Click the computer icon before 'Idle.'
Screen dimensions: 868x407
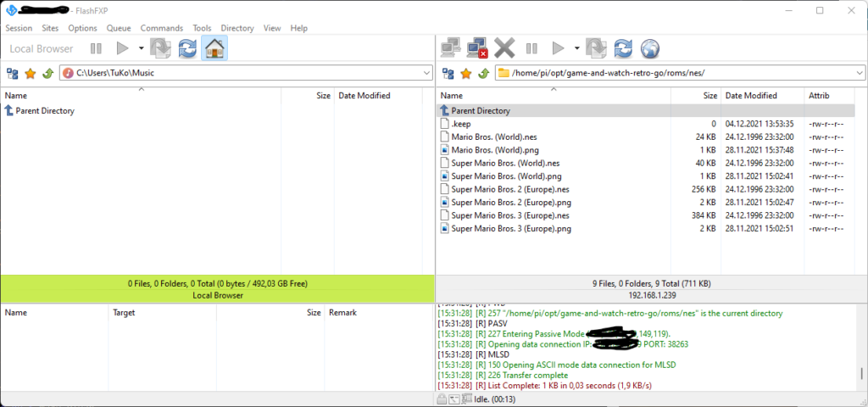(x=466, y=399)
